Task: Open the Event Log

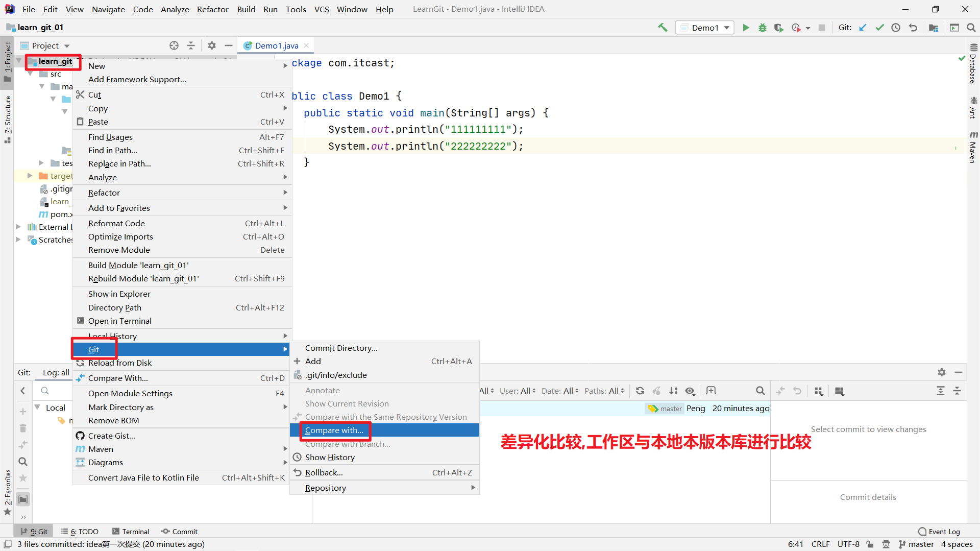Action: click(939, 532)
